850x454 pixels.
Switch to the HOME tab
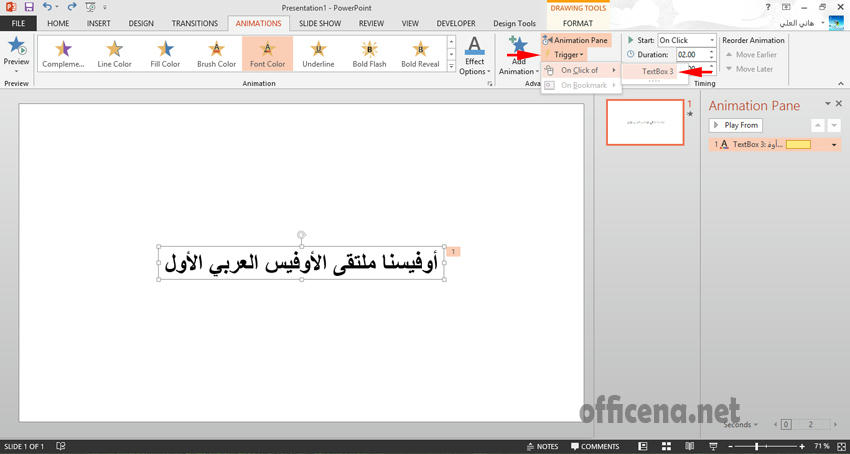[58, 23]
